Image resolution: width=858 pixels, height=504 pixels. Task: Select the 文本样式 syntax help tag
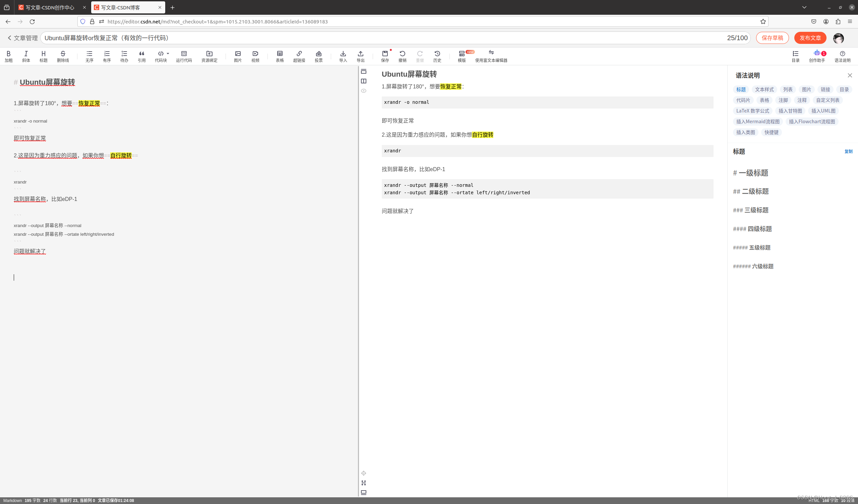click(x=764, y=89)
